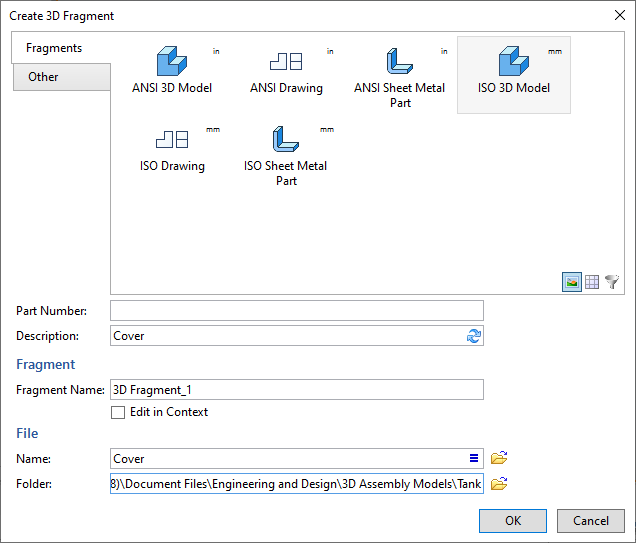Refresh the Description field value
636x543 pixels.
(x=474, y=336)
